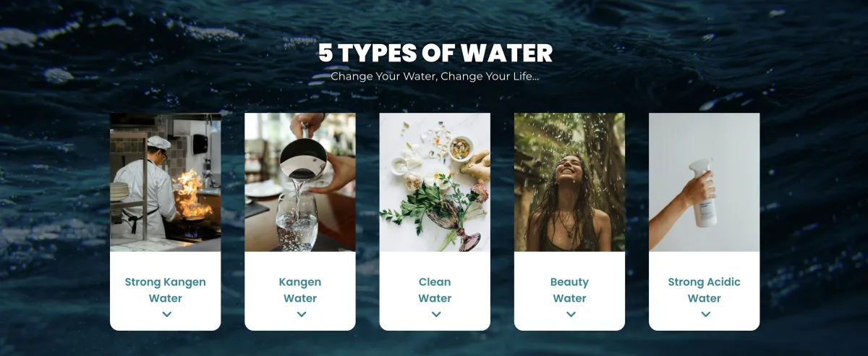This screenshot has width=868, height=356.
Task: Expand the Strong Acidic Water chevron
Action: pos(705,314)
